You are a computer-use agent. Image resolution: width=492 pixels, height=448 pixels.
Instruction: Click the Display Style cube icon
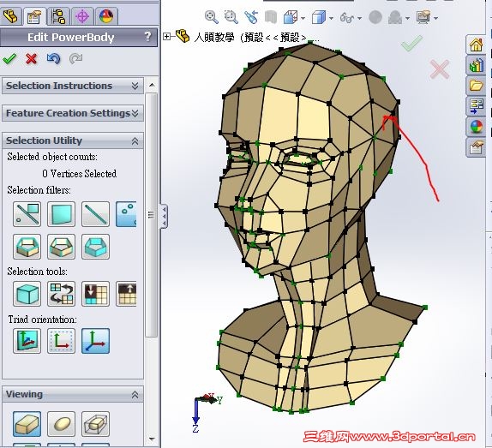319,17
